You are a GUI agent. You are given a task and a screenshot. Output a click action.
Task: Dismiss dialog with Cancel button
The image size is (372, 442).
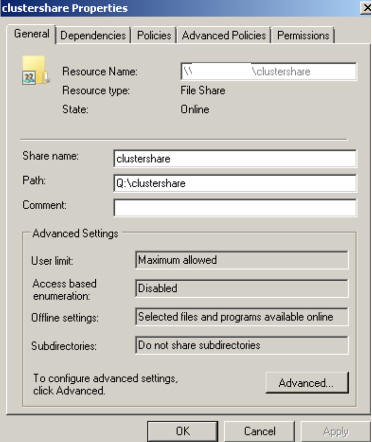[x=260, y=431]
